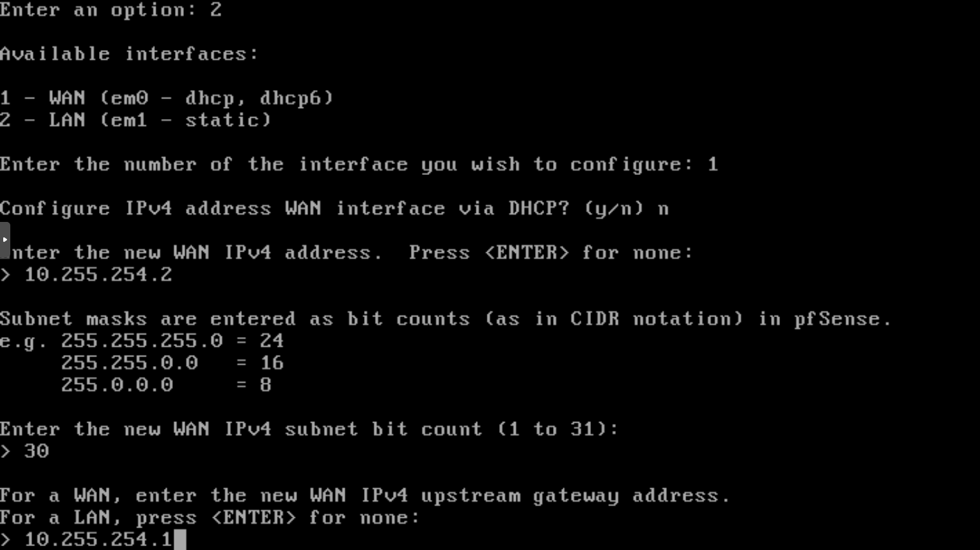Click the '255.255.0.0 = 16' example line
The height and width of the screenshot is (550, 980).
tap(172, 363)
